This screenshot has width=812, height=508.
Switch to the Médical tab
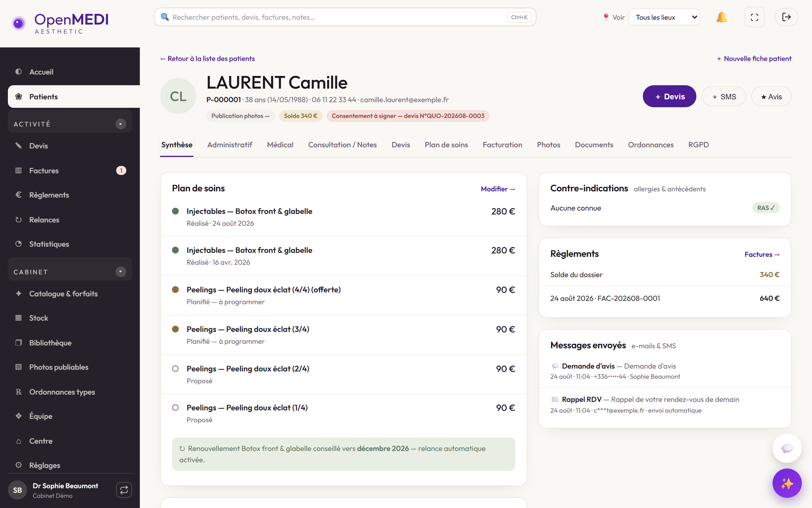[280, 145]
